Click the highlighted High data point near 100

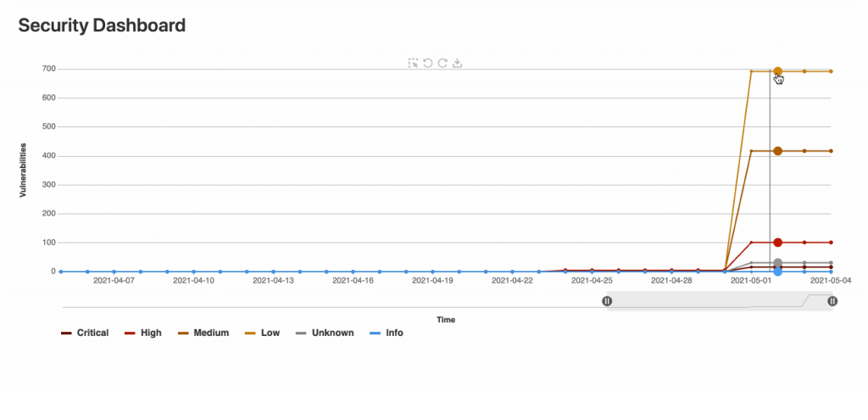[778, 242]
